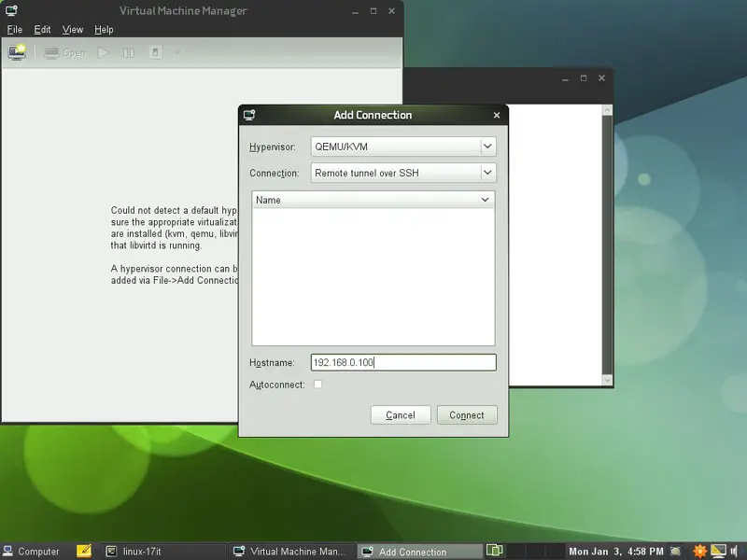Open the File menu
The image size is (747, 560).
click(15, 30)
